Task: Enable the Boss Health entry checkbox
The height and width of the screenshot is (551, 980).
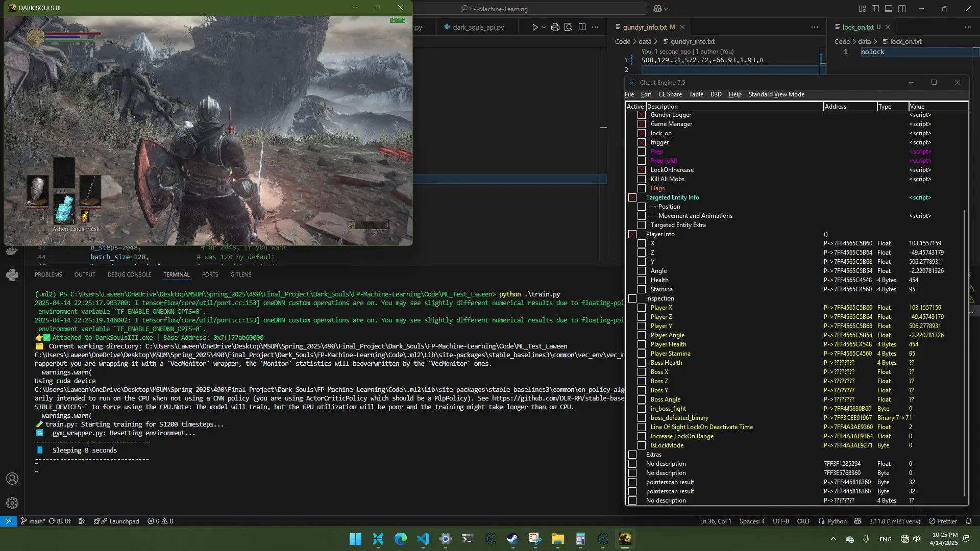Action: (x=642, y=363)
